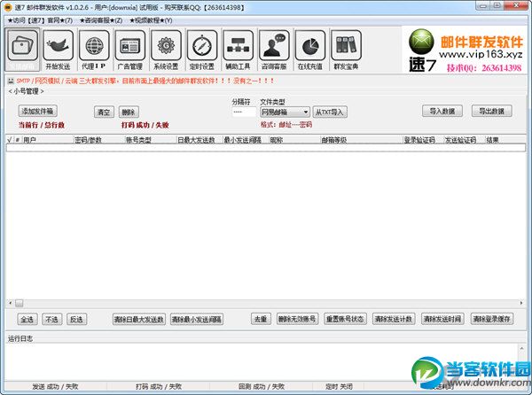The image size is (532, 395).
Task: Click the 最小发送间隔 column header
Action: point(246,140)
